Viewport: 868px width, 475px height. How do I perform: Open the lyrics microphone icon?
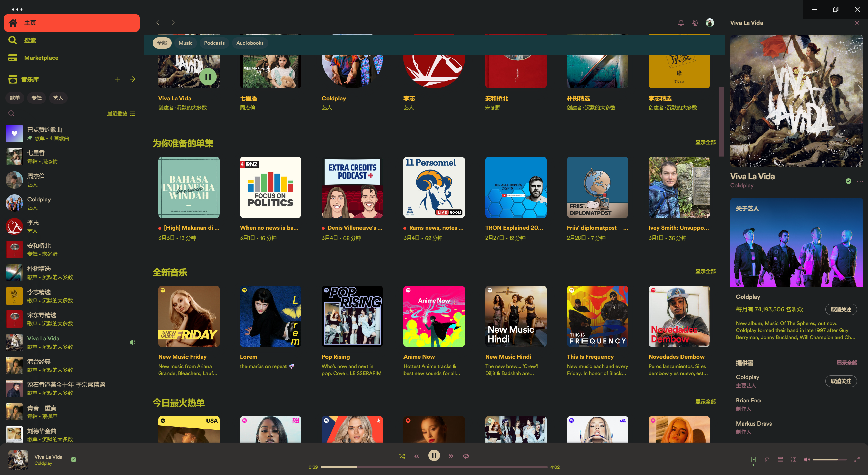click(x=767, y=460)
